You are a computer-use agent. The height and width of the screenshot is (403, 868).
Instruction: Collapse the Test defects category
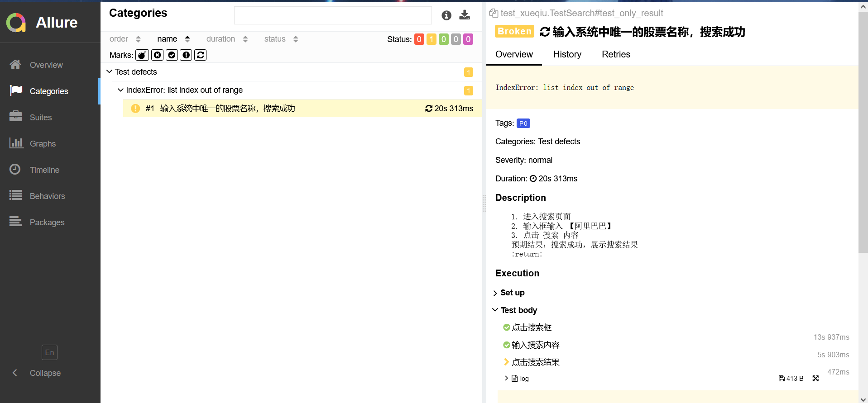coord(110,71)
